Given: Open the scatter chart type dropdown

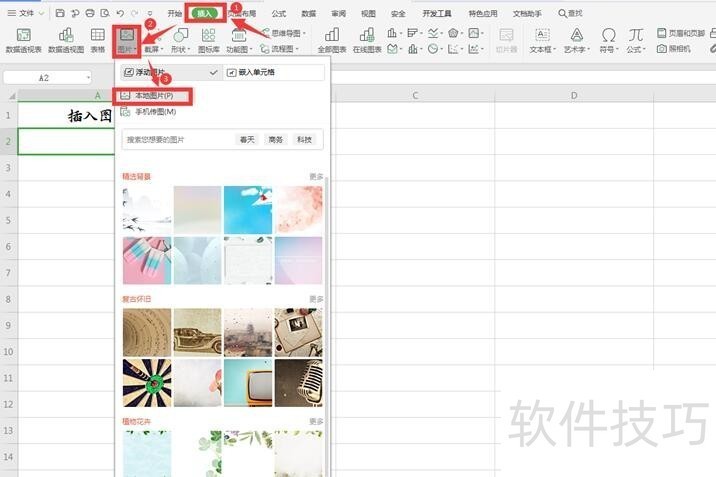Looking at the screenshot, I should pyautogui.click(x=455, y=48).
